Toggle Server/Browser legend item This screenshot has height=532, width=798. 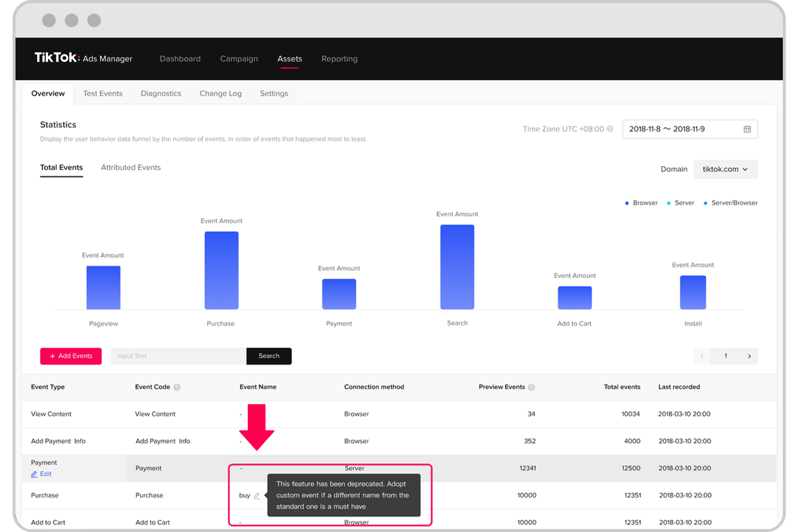coord(734,203)
